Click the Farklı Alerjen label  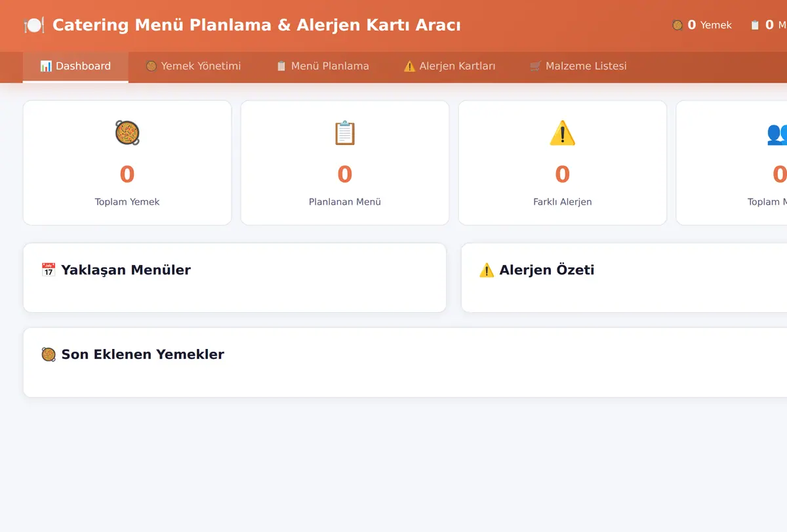(563, 202)
